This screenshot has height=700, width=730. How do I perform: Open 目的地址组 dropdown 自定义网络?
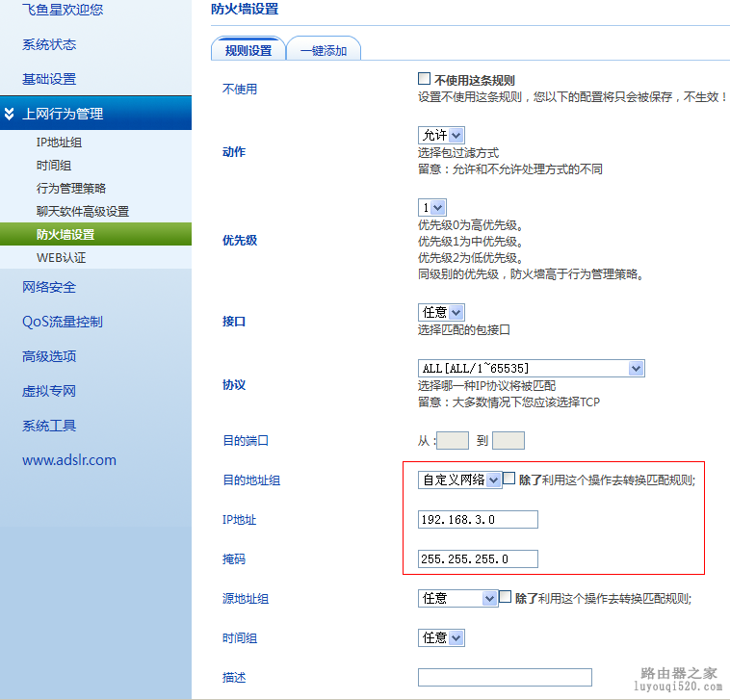459,480
